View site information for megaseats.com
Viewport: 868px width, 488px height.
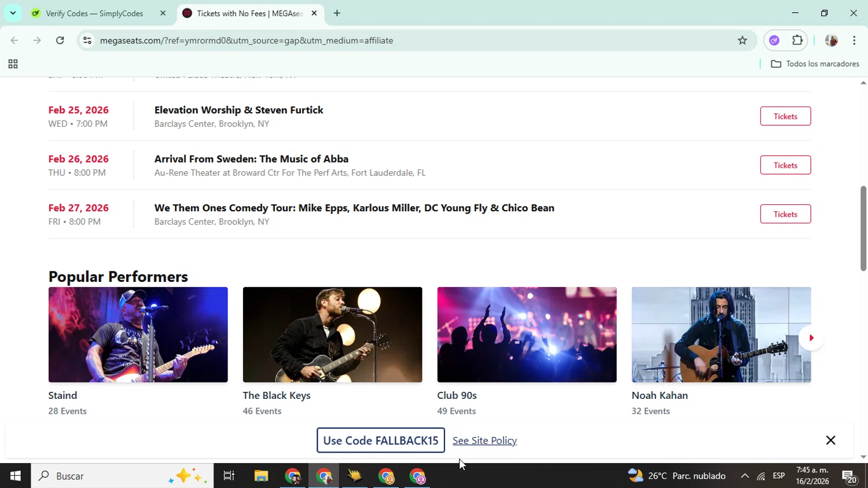(x=87, y=41)
